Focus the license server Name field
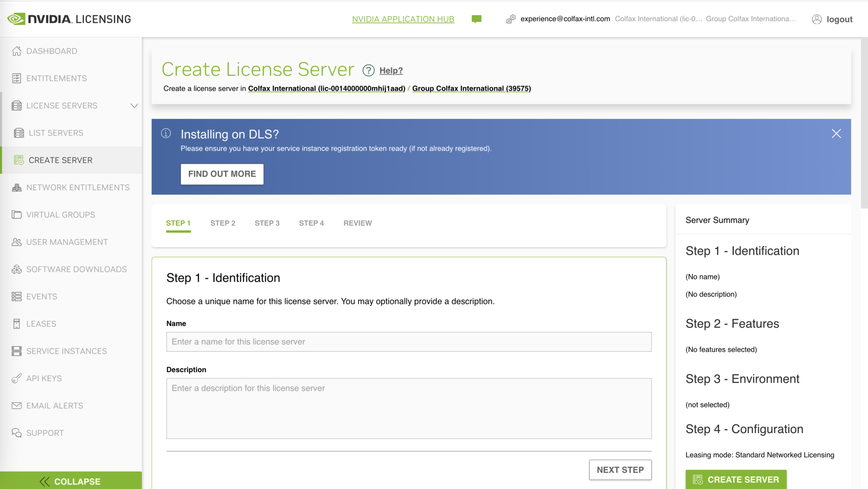The height and width of the screenshot is (489, 868). click(x=409, y=342)
